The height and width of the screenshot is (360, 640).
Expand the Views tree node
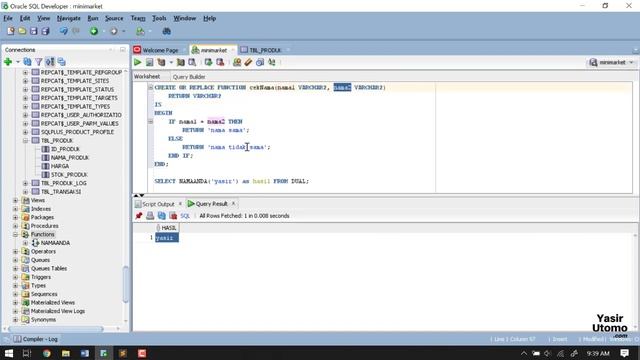pyautogui.click(x=16, y=200)
